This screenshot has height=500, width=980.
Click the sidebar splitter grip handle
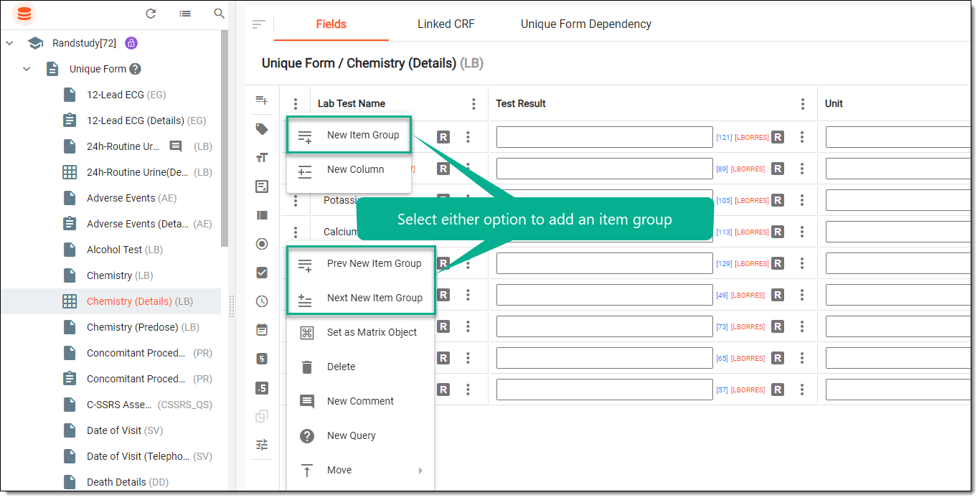click(x=232, y=306)
